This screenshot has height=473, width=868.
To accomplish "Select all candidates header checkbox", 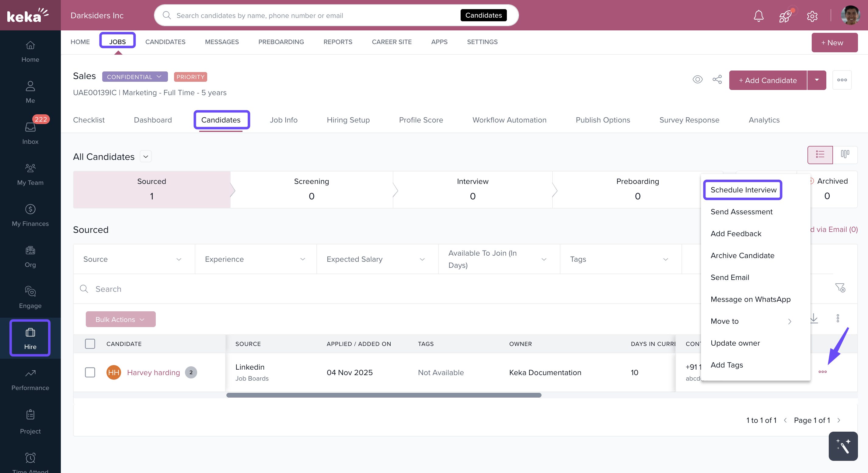I will [x=90, y=344].
